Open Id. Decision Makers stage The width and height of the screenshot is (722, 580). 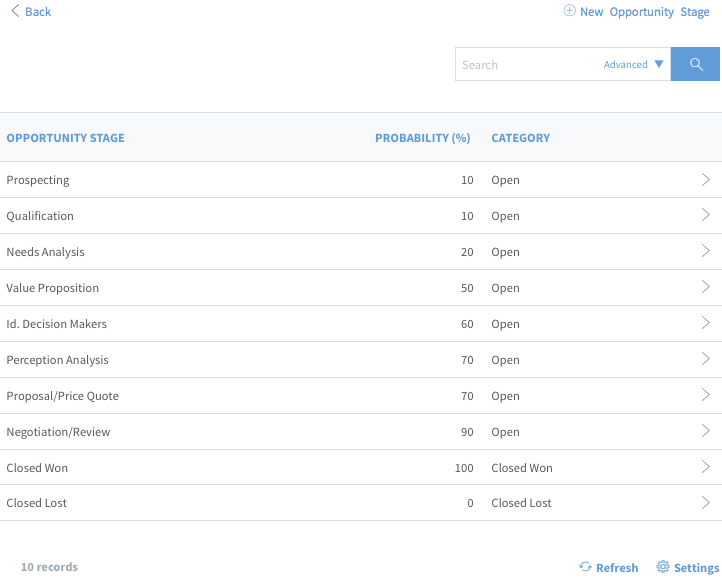[361, 324]
